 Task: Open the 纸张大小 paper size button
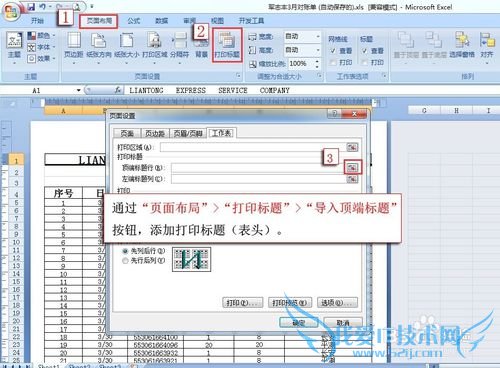(x=126, y=48)
